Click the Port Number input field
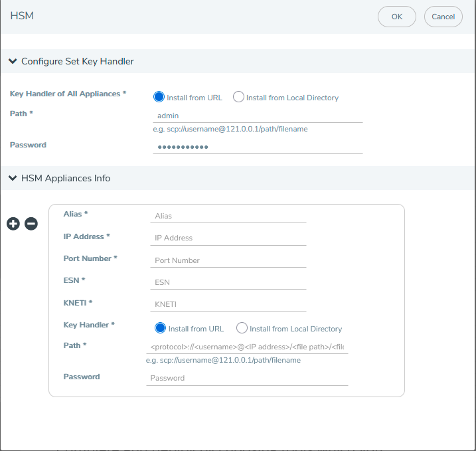The width and height of the screenshot is (476, 451). [228, 260]
